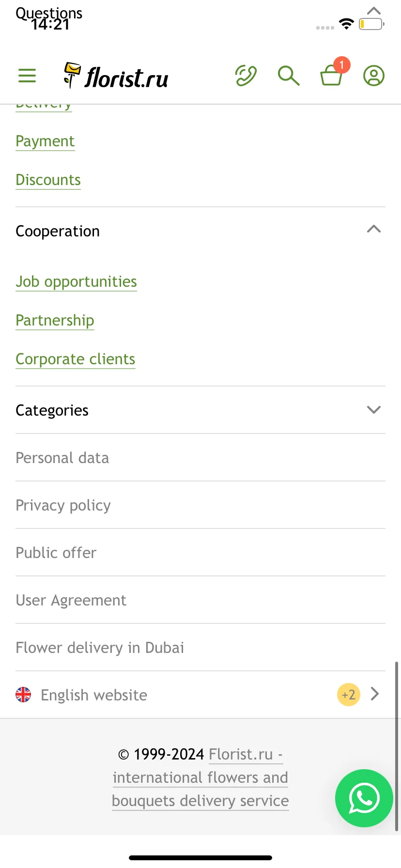Open the Discounts link
This screenshot has width=401, height=868.
[x=48, y=180]
